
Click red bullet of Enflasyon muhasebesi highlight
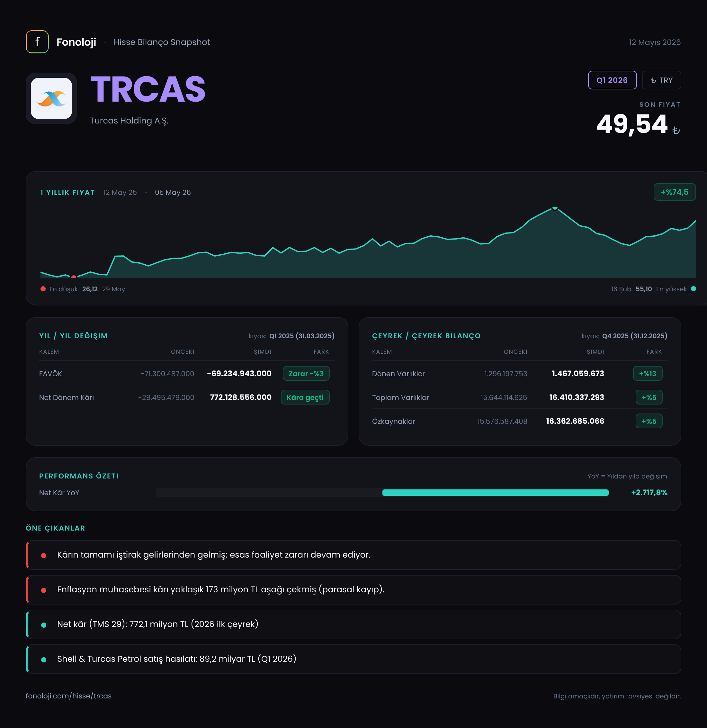click(x=43, y=590)
